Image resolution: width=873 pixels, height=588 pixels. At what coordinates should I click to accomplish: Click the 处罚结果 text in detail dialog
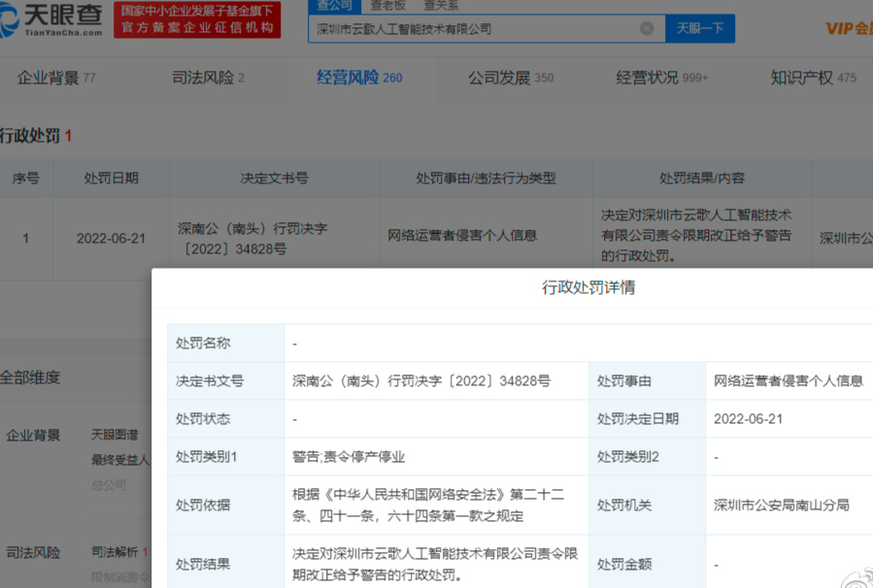tap(435, 564)
